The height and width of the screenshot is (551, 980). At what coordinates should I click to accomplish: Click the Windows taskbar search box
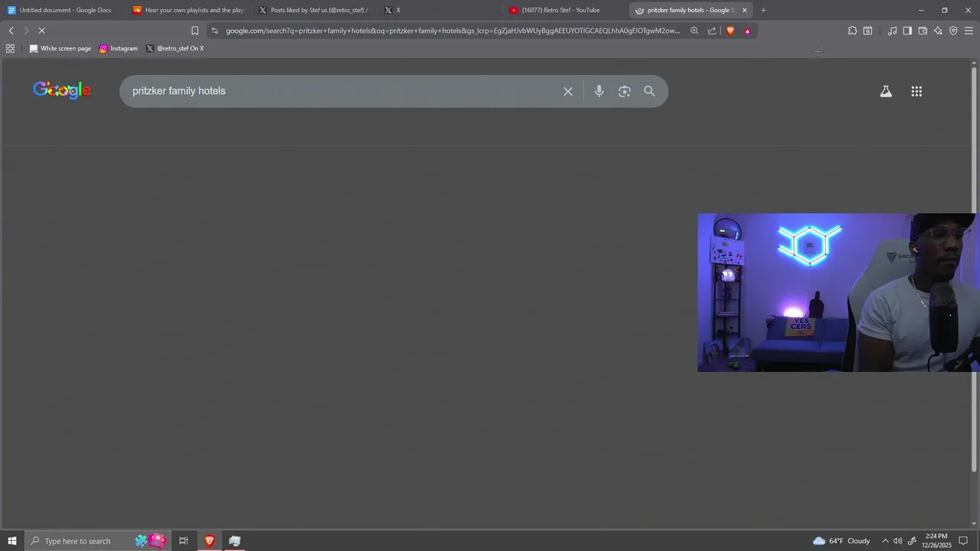[99, 541]
